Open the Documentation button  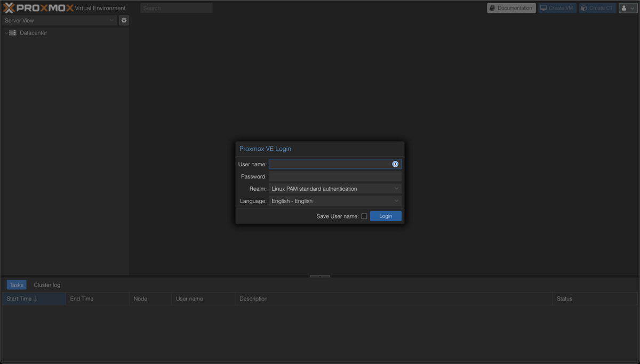(x=511, y=8)
